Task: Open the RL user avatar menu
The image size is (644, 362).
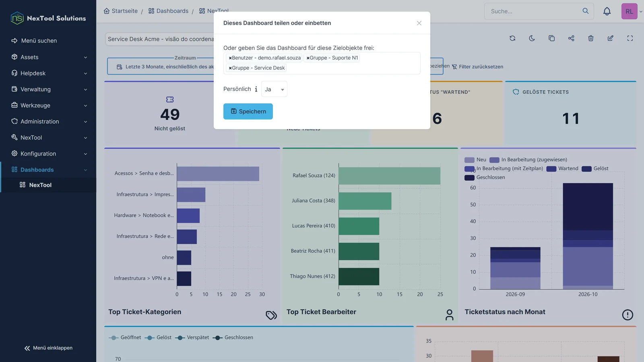Action: tap(630, 11)
